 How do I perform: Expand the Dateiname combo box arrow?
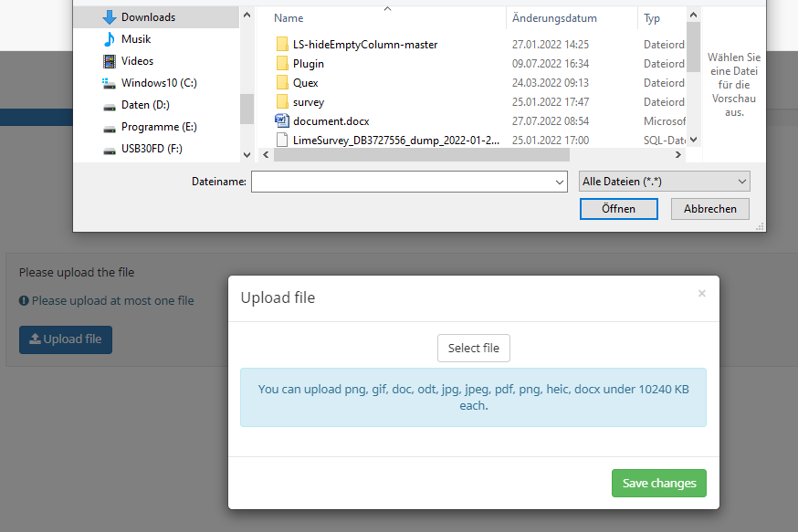pyautogui.click(x=560, y=183)
